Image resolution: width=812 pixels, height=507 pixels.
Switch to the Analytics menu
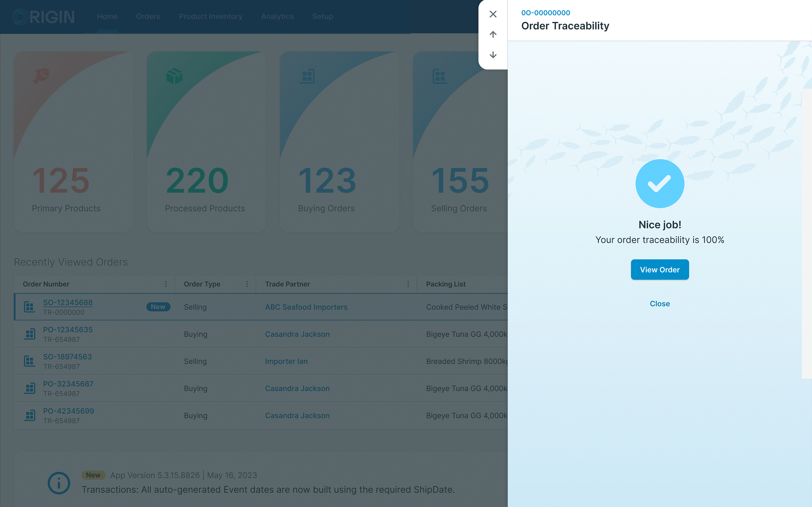pos(277,16)
